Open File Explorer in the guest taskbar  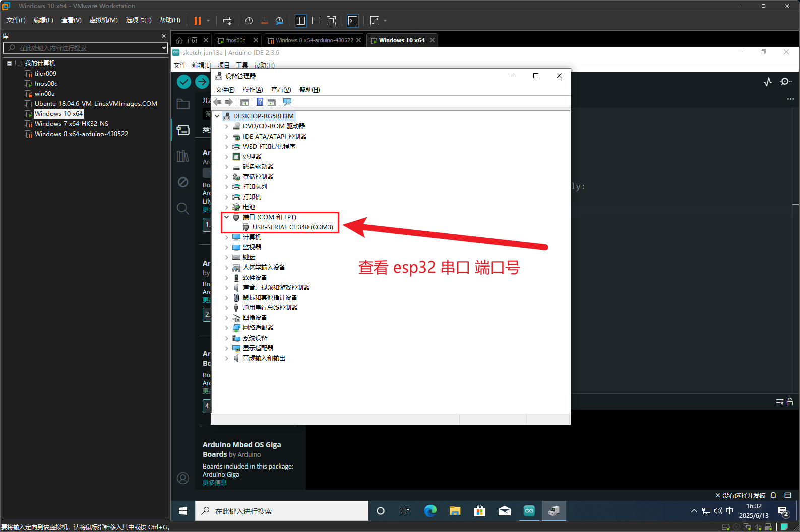[455, 511]
